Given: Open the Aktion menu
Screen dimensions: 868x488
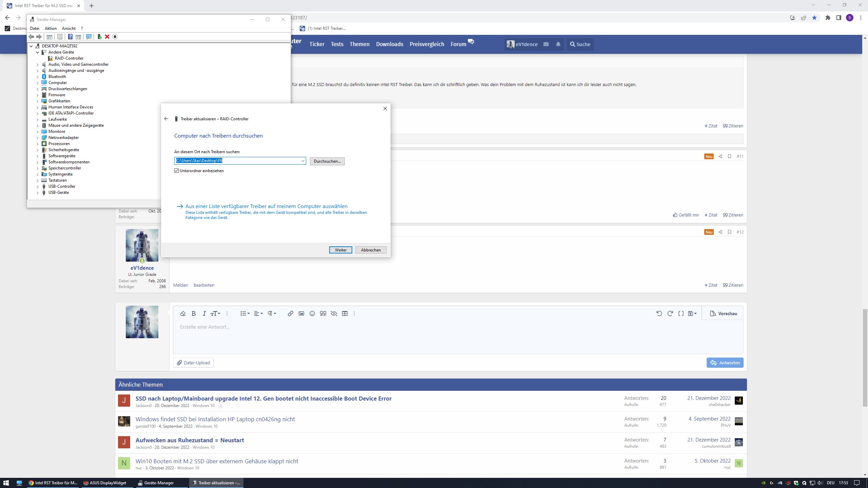Looking at the screenshot, I should pyautogui.click(x=51, y=28).
